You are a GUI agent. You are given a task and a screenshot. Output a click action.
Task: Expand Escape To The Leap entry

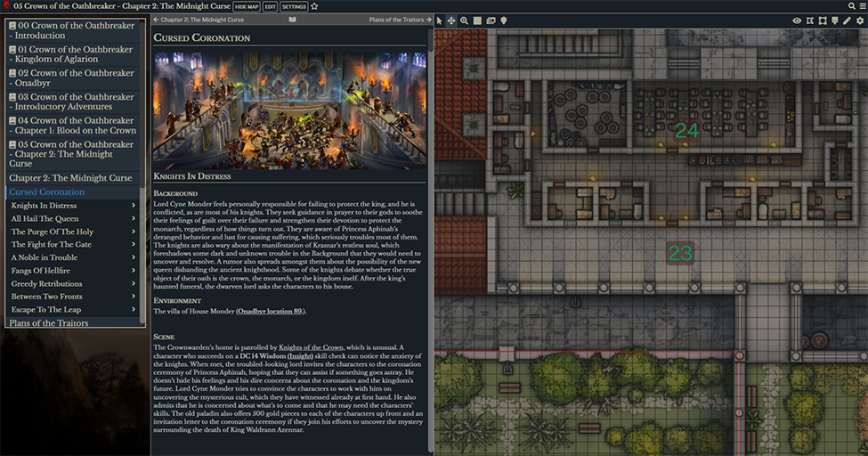pyautogui.click(x=134, y=310)
